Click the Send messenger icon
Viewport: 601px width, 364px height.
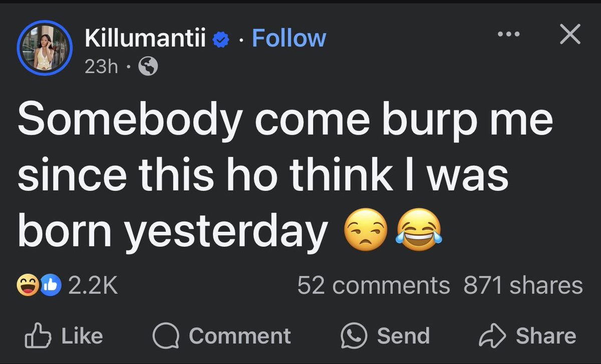pos(354,336)
